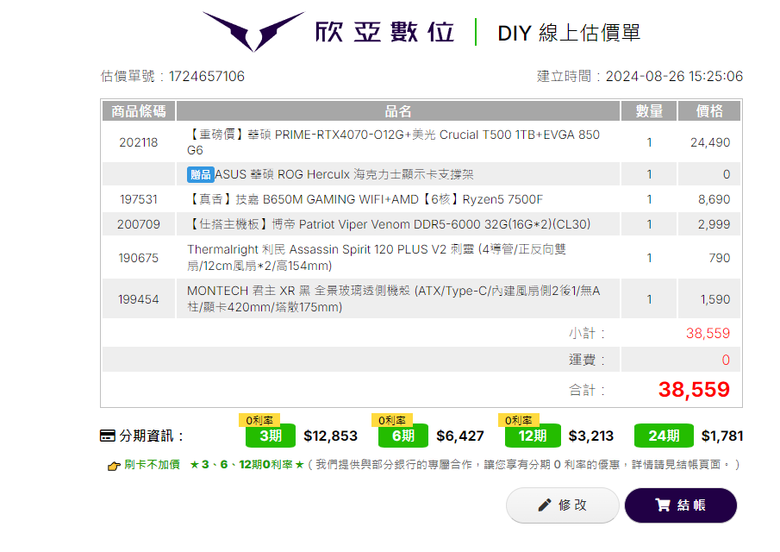Click product barcode 190675
Viewport: 780px width, 552px height.
point(138,258)
